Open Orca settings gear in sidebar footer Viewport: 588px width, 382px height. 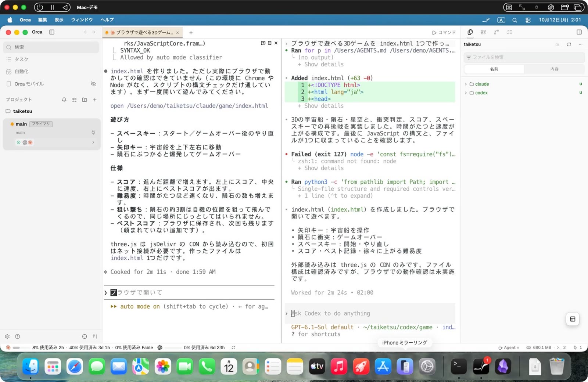click(x=7, y=336)
